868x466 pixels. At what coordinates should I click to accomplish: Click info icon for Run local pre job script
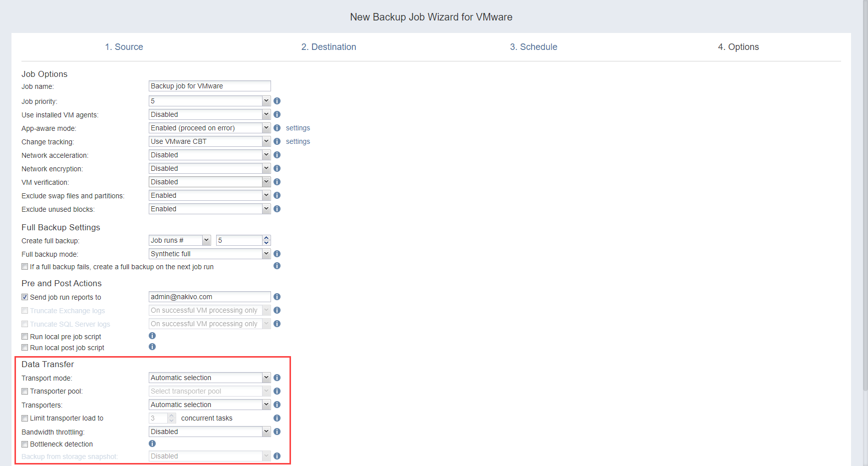click(x=152, y=336)
